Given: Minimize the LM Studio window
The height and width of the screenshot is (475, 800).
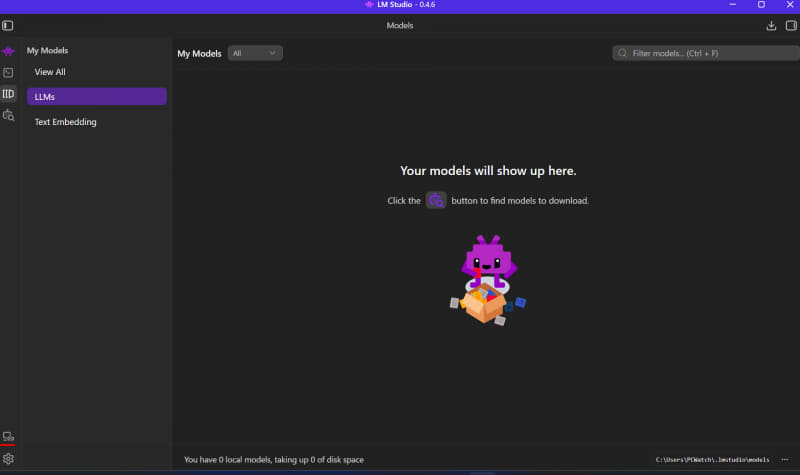Looking at the screenshot, I should coord(733,5).
